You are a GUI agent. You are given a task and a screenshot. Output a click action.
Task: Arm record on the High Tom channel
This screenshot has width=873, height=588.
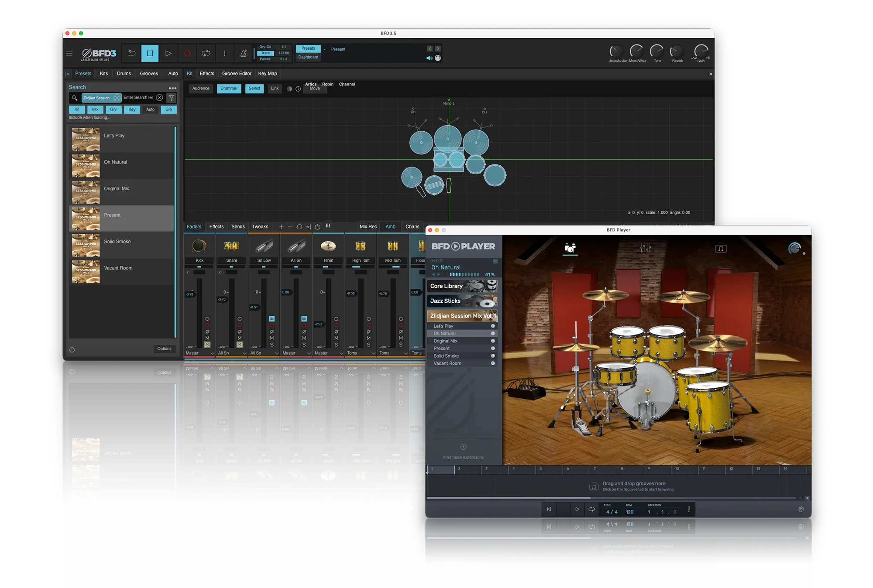(369, 325)
